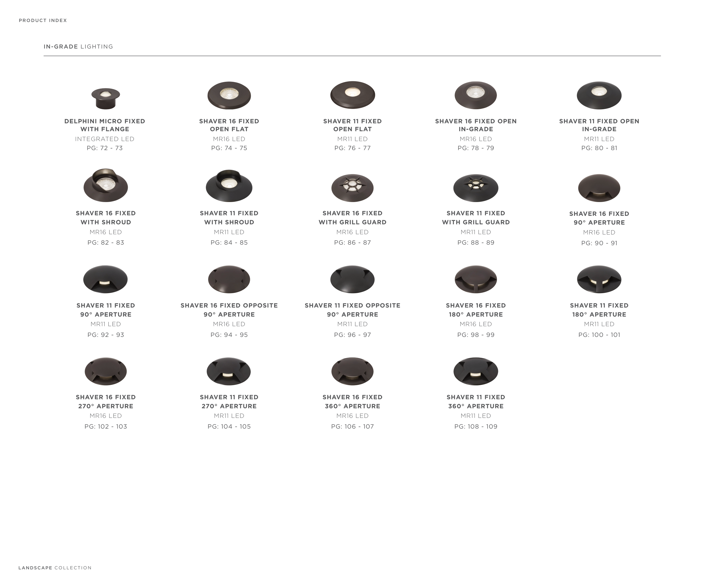705x588 pixels.
Task: Open Shaver 11 Fixed Open In-Grade title
Action: (599, 125)
